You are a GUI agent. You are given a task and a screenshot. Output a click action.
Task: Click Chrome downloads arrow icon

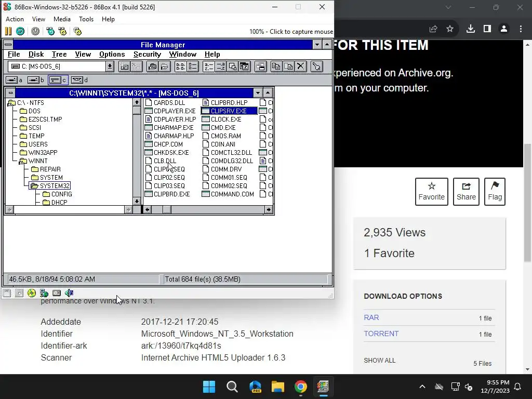point(471,29)
